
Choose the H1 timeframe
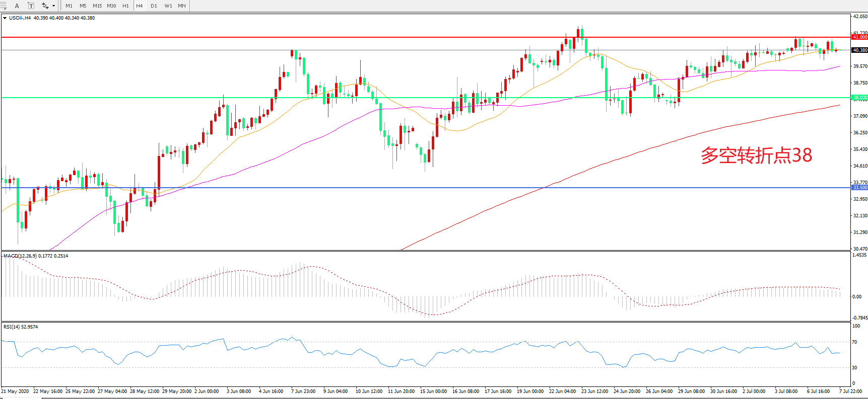point(125,6)
